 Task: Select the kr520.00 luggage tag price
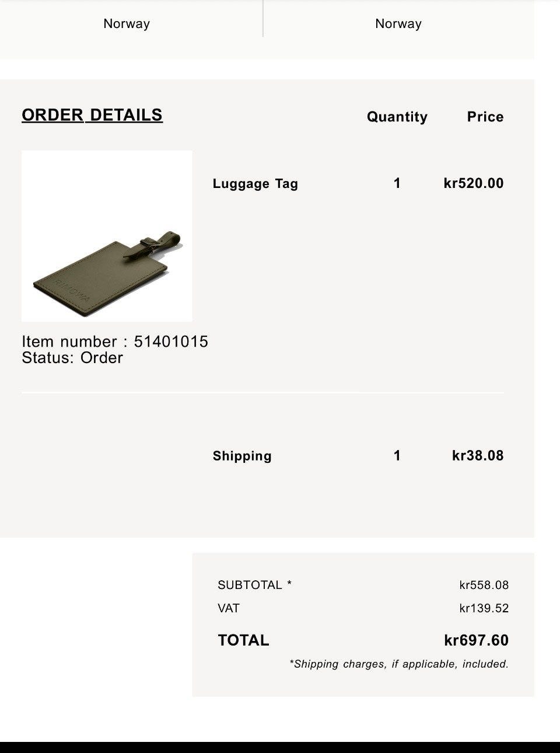473,183
